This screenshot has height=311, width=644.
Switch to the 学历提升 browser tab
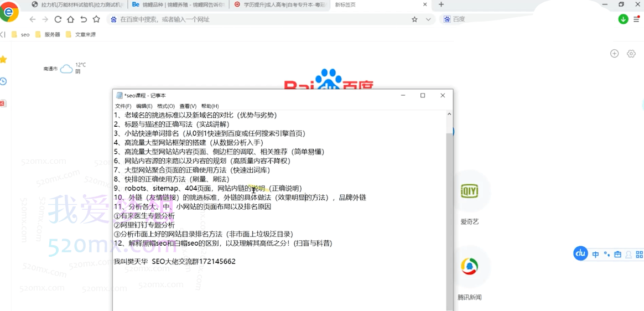click(281, 4)
